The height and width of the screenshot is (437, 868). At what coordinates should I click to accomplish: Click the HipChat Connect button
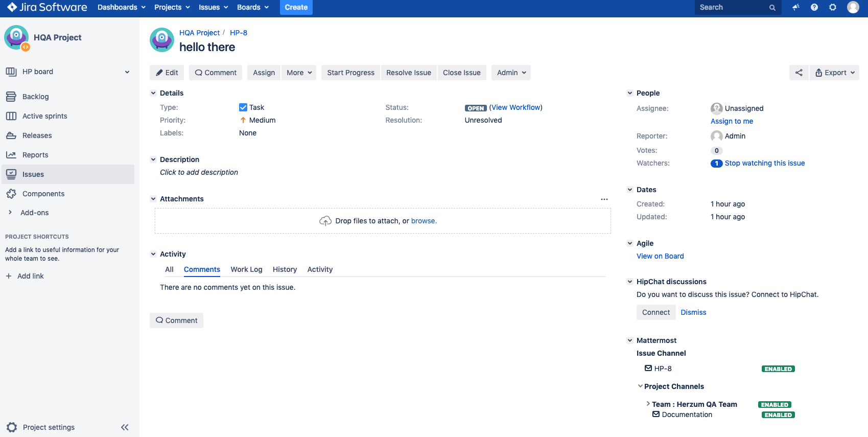pyautogui.click(x=656, y=312)
